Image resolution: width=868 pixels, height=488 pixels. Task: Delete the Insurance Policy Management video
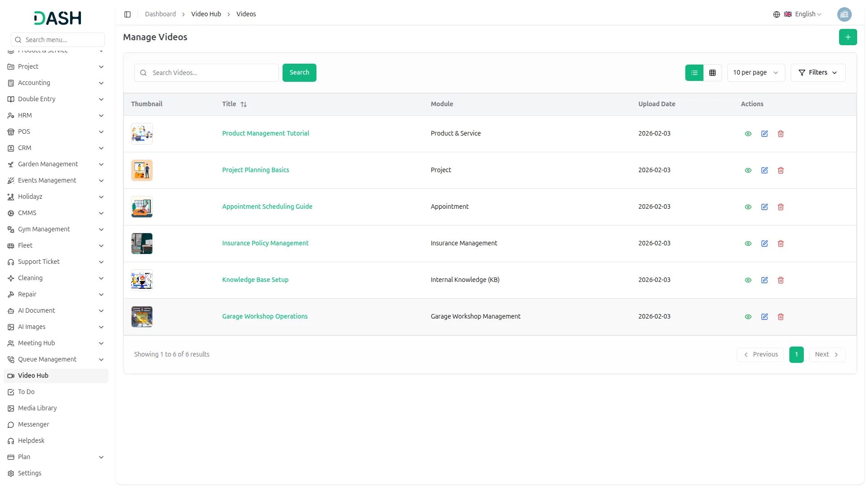780,244
